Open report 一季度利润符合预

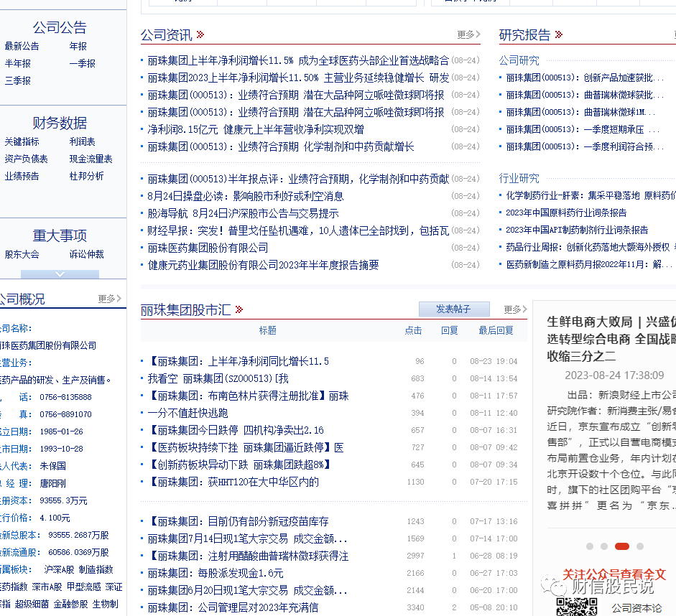(x=585, y=146)
